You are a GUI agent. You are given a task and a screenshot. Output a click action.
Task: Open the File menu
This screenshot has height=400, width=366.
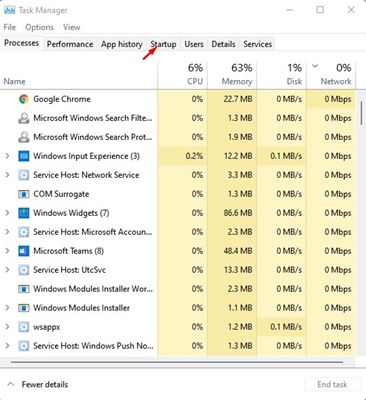click(10, 27)
